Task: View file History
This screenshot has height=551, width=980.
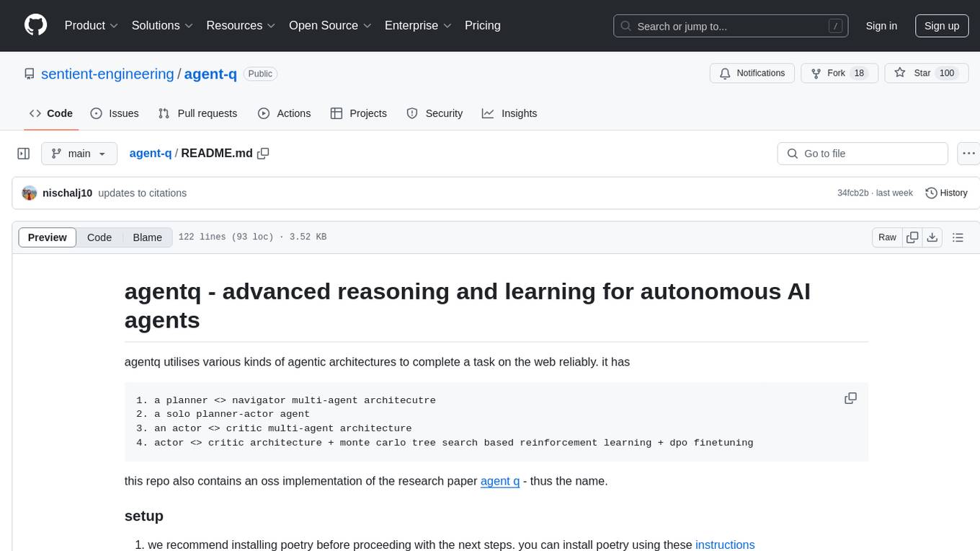Action: pyautogui.click(x=946, y=193)
